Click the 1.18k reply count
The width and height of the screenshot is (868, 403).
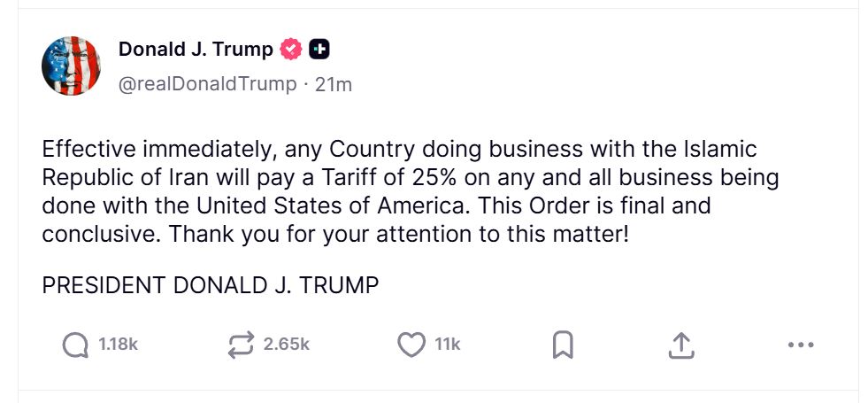118,345
